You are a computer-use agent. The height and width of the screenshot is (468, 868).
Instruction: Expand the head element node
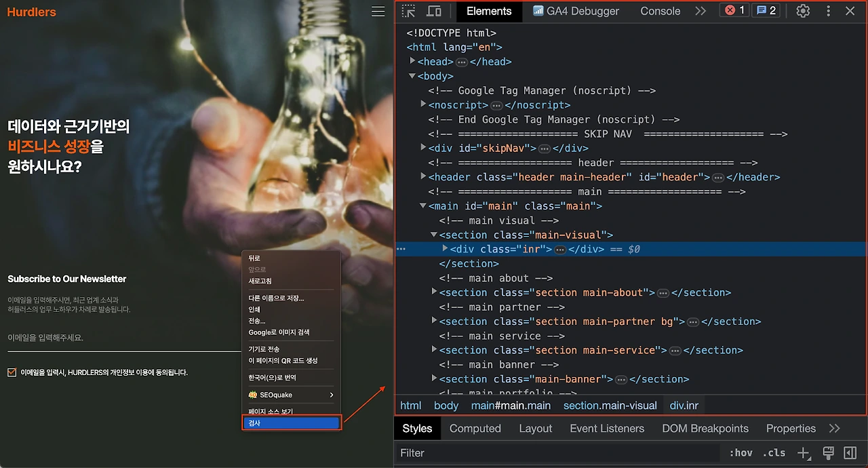pos(412,61)
